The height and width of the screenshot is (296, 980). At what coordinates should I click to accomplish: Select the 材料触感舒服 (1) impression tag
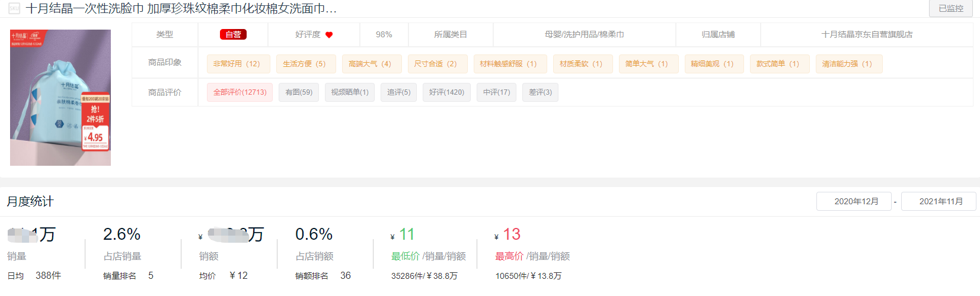509,64
